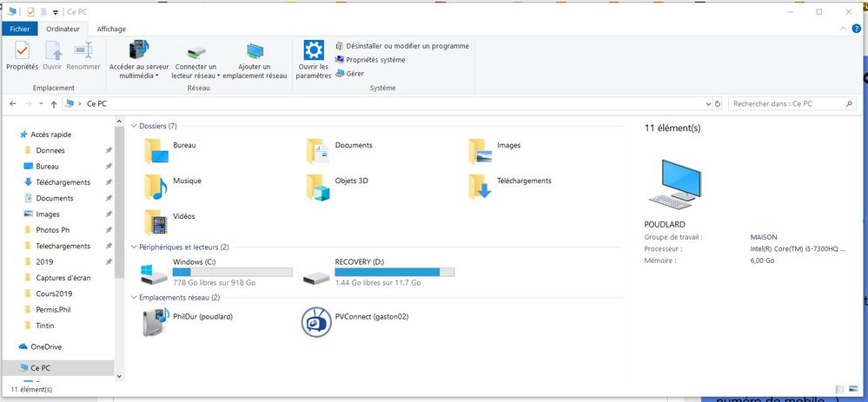Open the Fichier menu tab
Image resolution: width=868 pixels, height=402 pixels.
coord(19,29)
